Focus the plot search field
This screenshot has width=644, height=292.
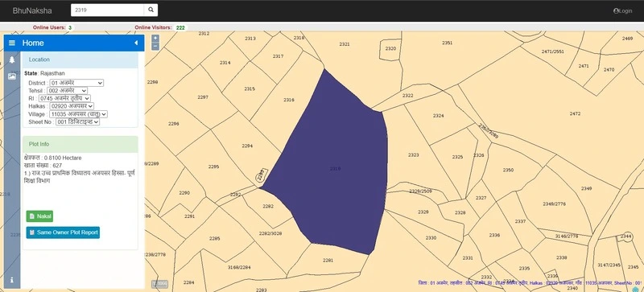pos(108,10)
